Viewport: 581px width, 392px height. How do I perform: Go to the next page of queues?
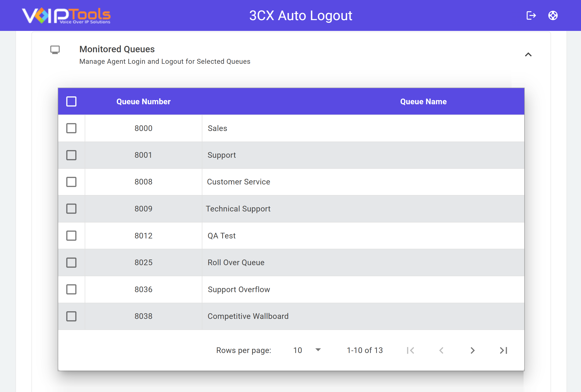click(x=472, y=350)
